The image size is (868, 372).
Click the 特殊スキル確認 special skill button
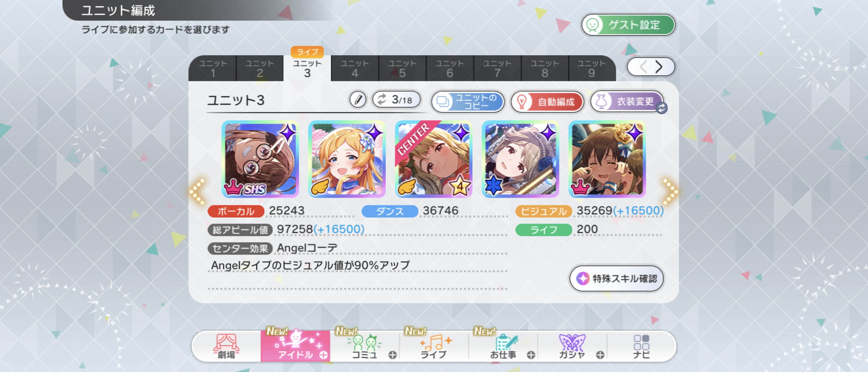coord(617,279)
